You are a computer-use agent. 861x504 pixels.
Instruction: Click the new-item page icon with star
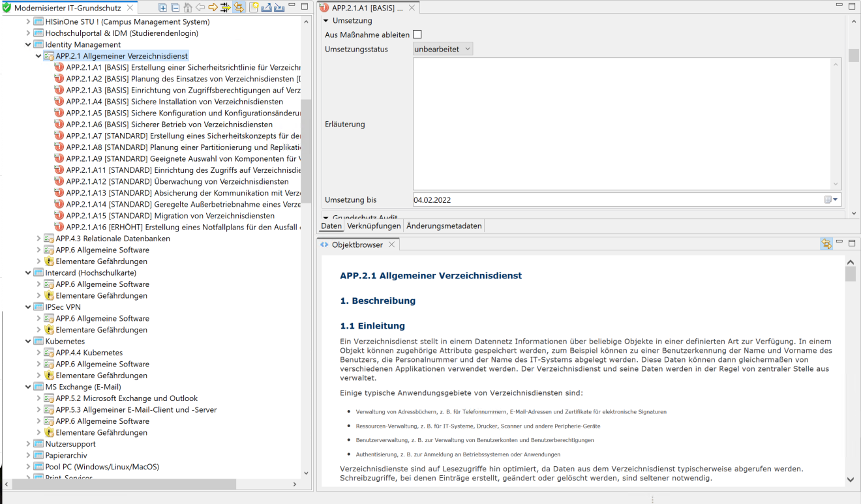254,8
